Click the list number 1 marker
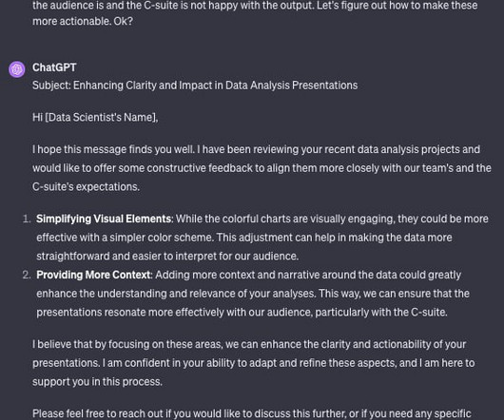This screenshot has width=504, height=420. tap(27, 219)
